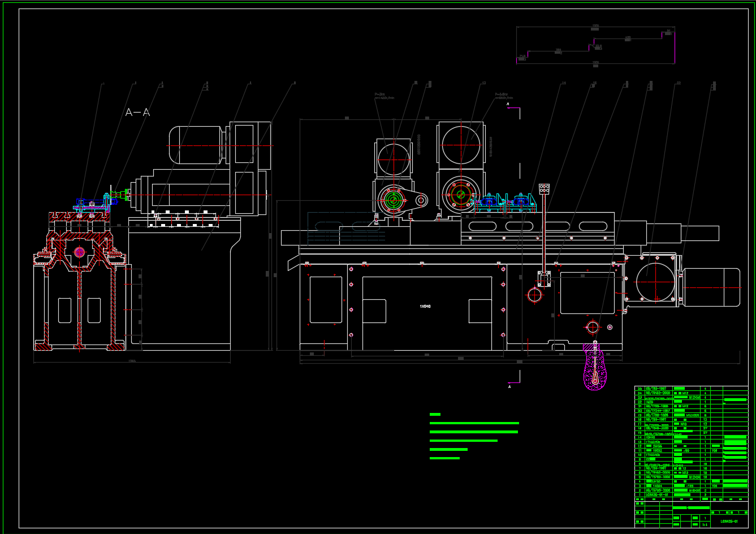
Task: Click the A-A section view title
Action: click(137, 113)
